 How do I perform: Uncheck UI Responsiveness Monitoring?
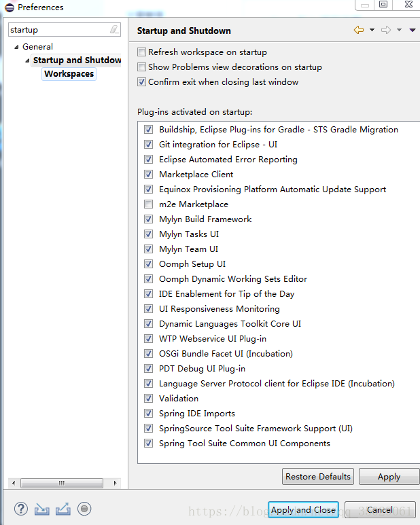pyautogui.click(x=148, y=309)
